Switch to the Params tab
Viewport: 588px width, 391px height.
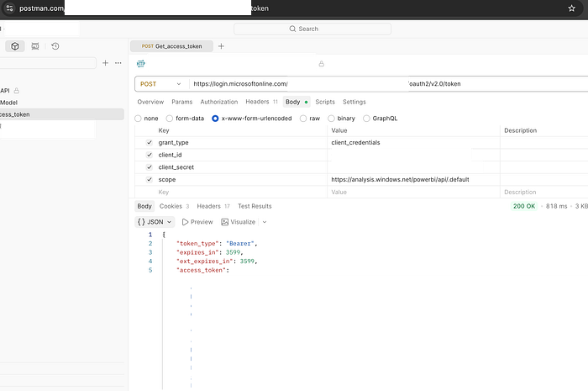pos(182,102)
